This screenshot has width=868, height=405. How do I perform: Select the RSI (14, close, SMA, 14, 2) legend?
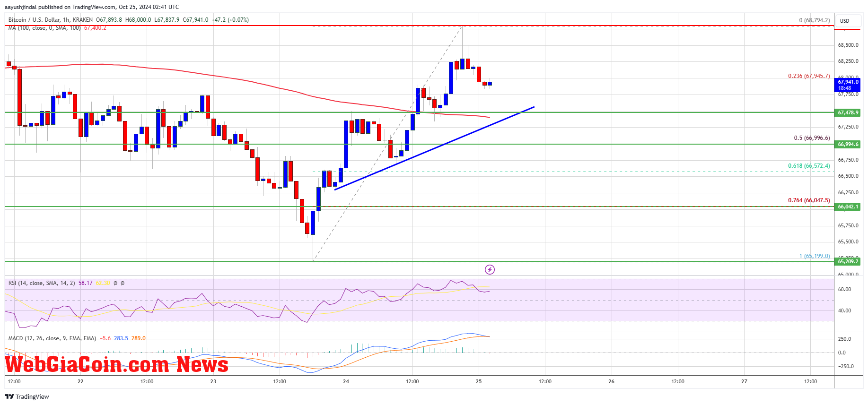click(x=42, y=283)
